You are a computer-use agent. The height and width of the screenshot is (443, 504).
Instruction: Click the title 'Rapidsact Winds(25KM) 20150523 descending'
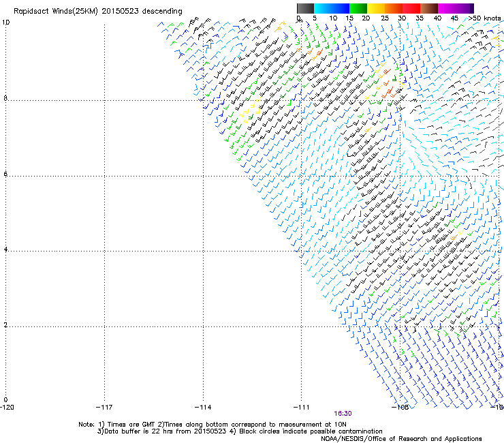click(97, 12)
